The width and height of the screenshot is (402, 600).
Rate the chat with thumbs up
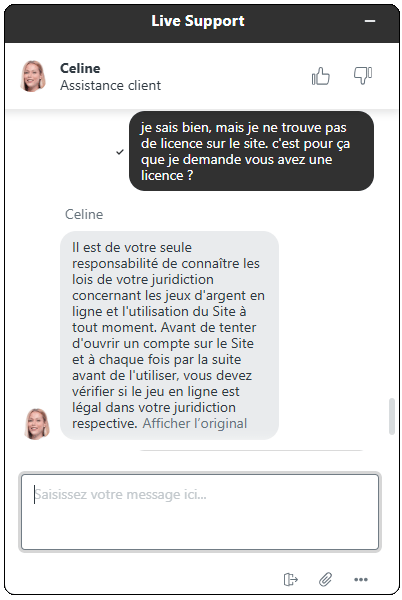click(x=321, y=76)
